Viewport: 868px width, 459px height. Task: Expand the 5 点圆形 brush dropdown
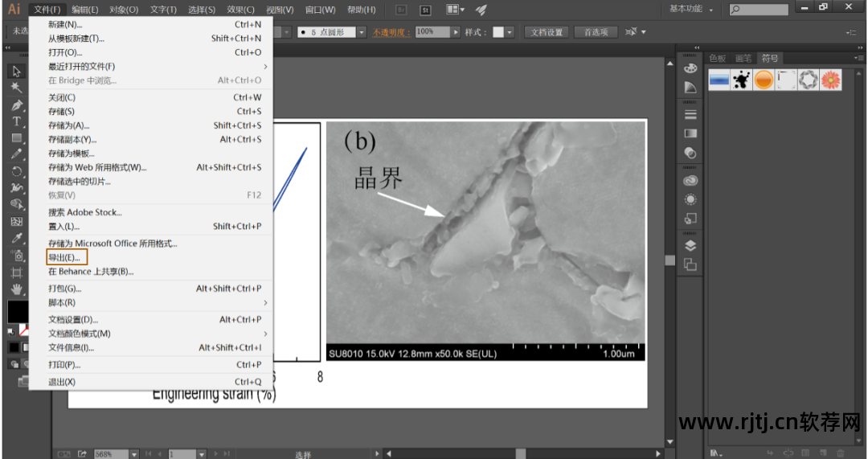click(x=362, y=32)
